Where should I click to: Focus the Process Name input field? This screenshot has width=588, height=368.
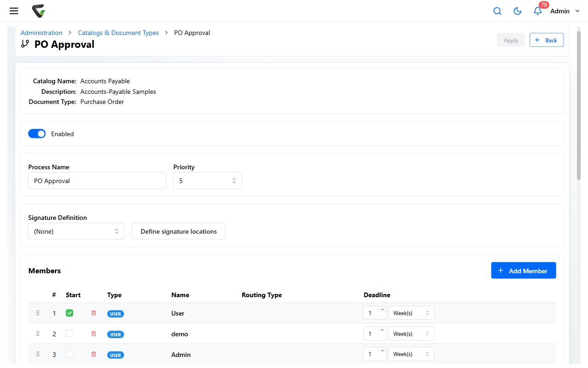pyautogui.click(x=97, y=181)
